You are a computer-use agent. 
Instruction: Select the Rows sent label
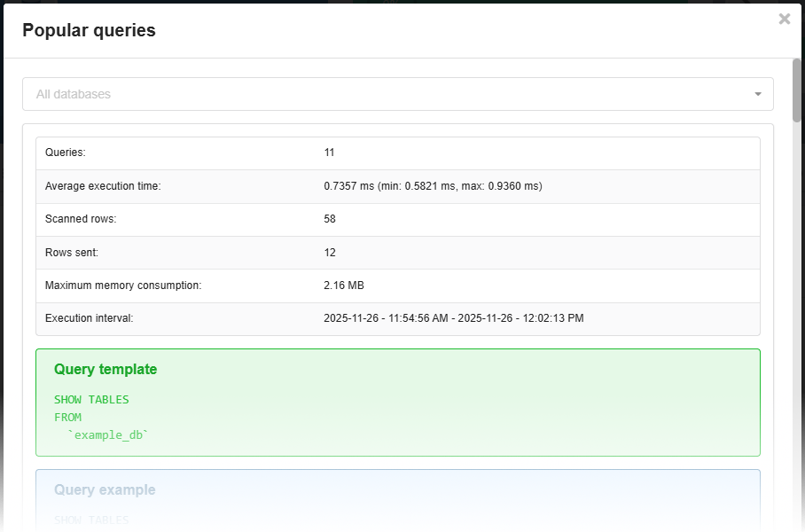(x=72, y=253)
